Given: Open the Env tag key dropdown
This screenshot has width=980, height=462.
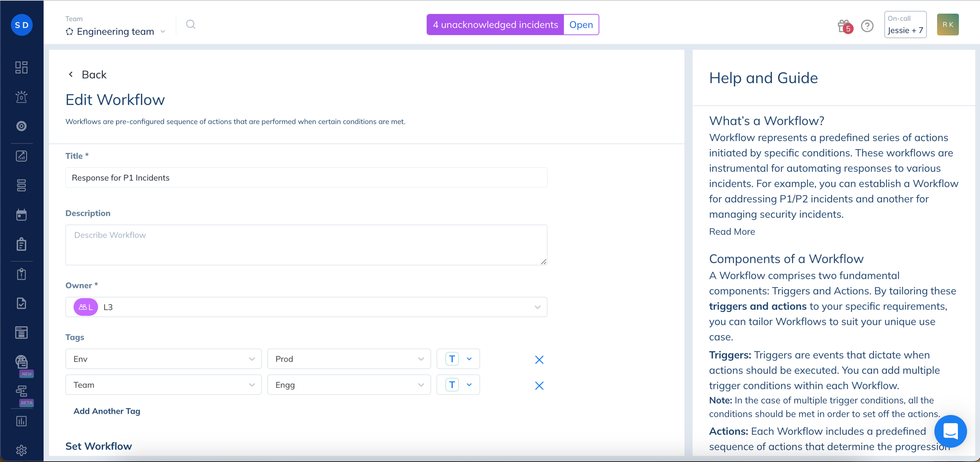Looking at the screenshot, I should point(163,359).
